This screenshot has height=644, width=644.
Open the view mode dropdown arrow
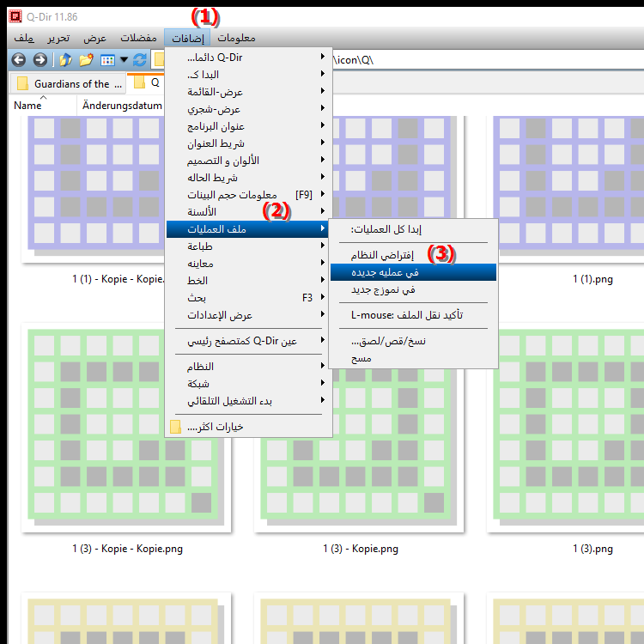(x=124, y=60)
